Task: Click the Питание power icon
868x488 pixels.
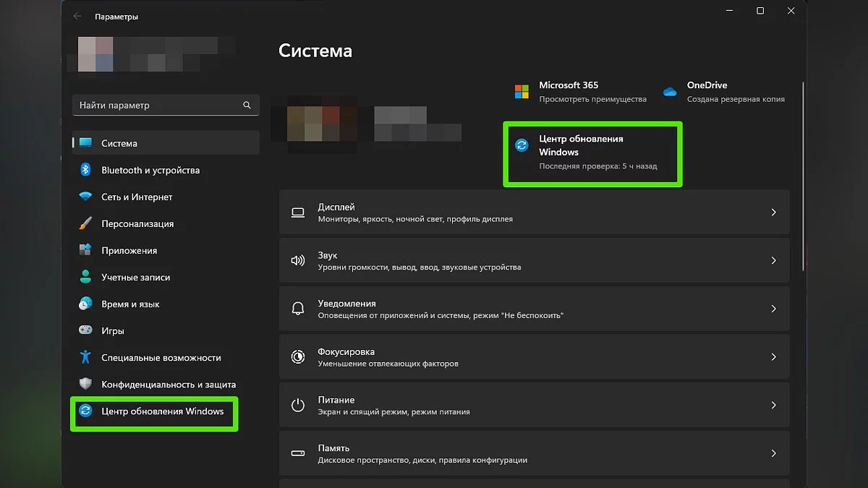Action: (x=297, y=405)
